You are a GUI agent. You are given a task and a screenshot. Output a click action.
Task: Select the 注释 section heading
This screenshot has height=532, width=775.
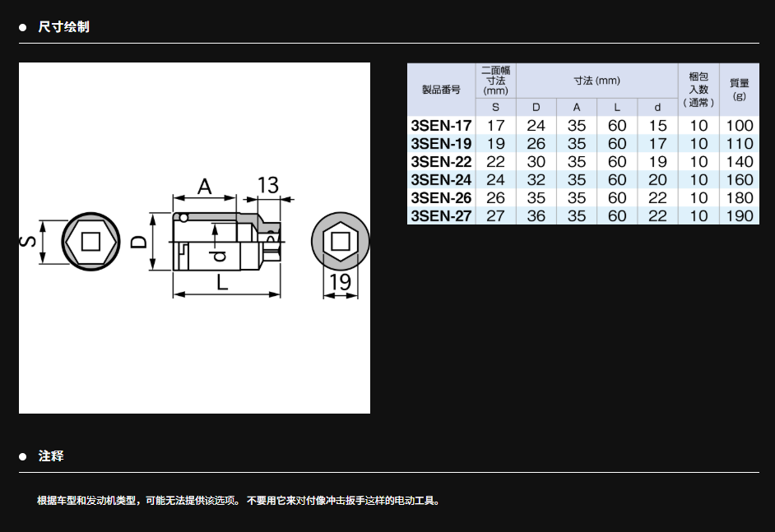51,456
